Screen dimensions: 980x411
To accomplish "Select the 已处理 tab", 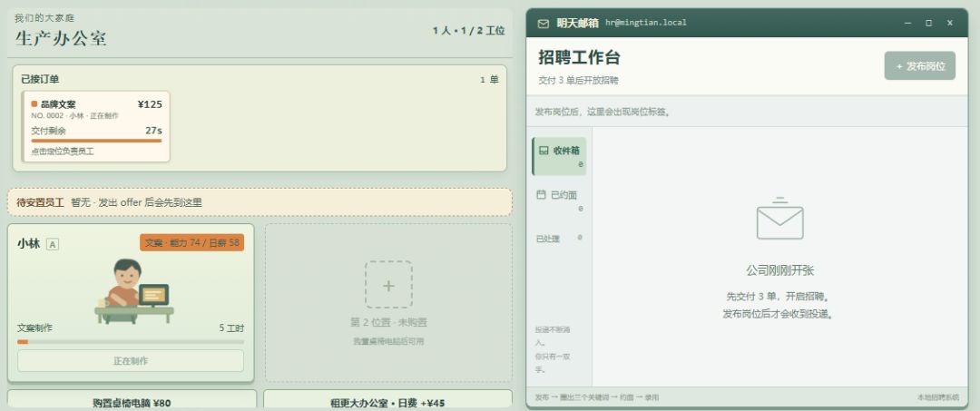I will pyautogui.click(x=559, y=238).
